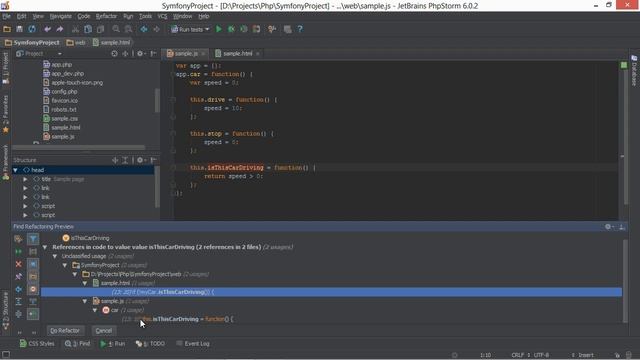640x360 pixels.
Task: Collapse the car usage node
Action: 95,310
